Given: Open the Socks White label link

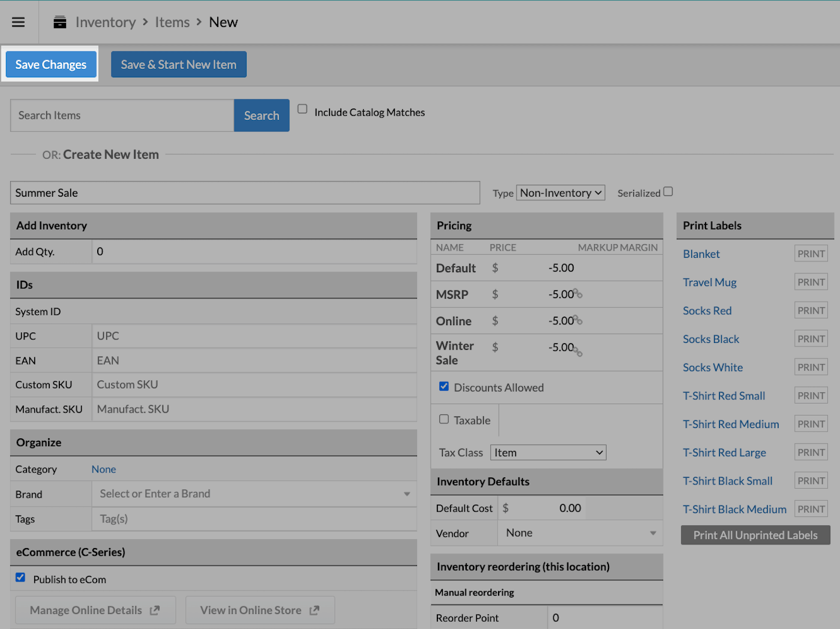Looking at the screenshot, I should tap(713, 367).
